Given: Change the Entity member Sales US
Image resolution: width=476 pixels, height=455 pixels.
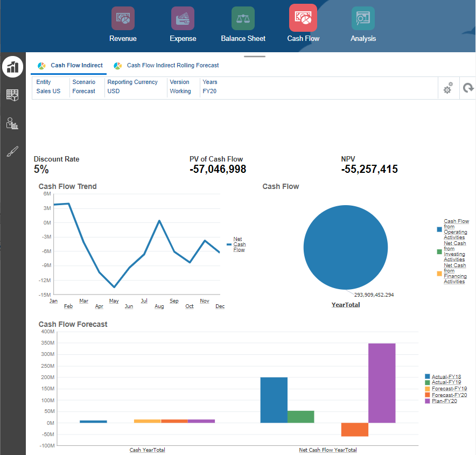Looking at the screenshot, I should pyautogui.click(x=48, y=91).
